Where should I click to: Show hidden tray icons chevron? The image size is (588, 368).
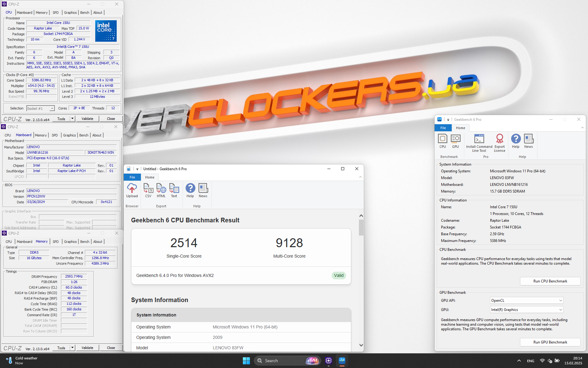pos(519,361)
